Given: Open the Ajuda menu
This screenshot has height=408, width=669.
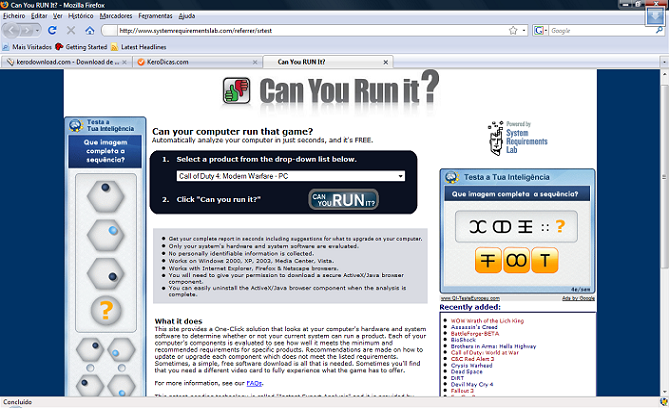Looking at the screenshot, I should pyautogui.click(x=186, y=16).
